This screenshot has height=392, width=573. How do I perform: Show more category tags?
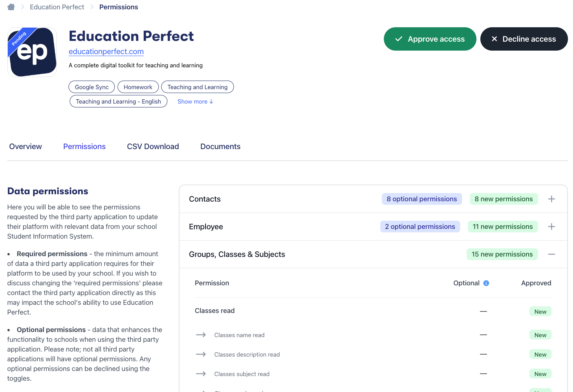195,102
